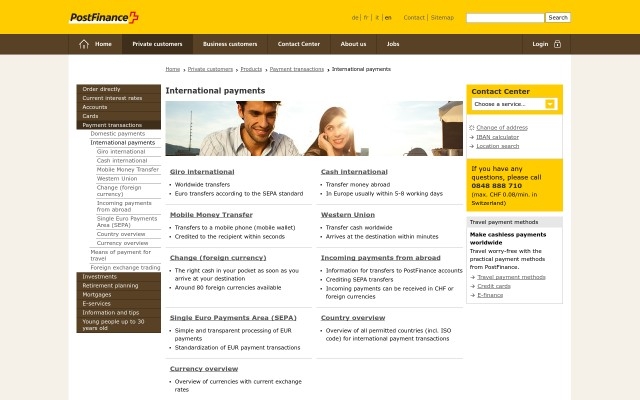Viewport: 640px width, 400px height.
Task: Click inside the search input field
Action: click(x=505, y=18)
